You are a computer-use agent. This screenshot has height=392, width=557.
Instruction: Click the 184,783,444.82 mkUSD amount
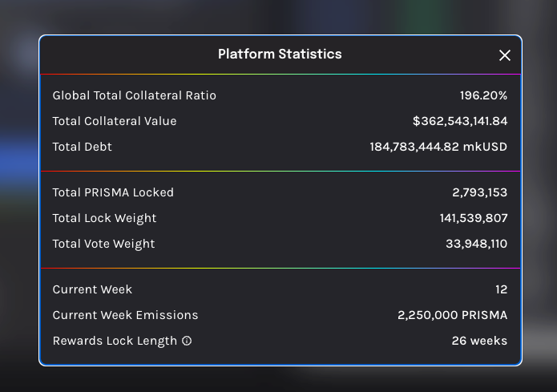pyautogui.click(x=438, y=147)
